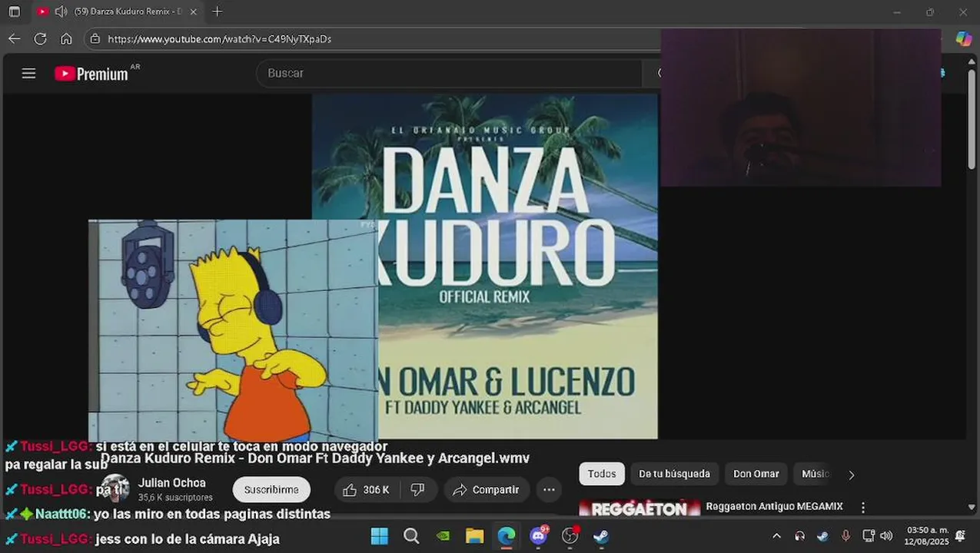The image size is (980, 553).
Task: Open the Copilot icon in Edge toolbar
Action: [963, 38]
